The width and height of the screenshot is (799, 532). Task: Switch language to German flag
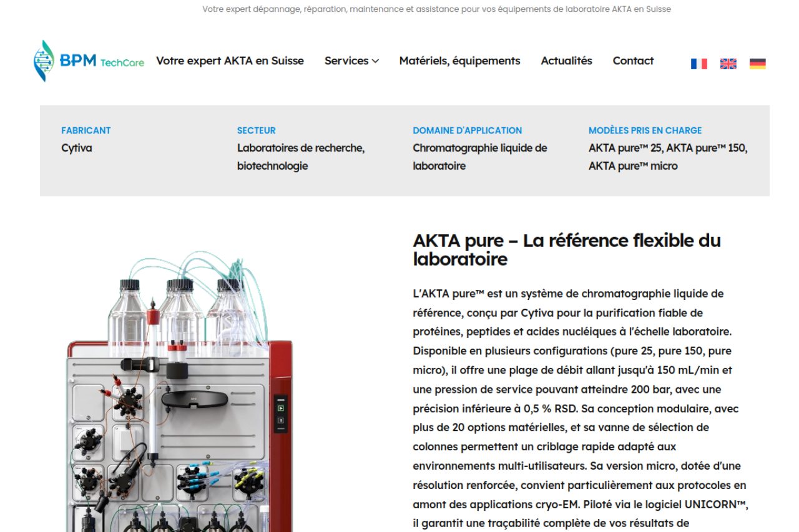pos(758,64)
